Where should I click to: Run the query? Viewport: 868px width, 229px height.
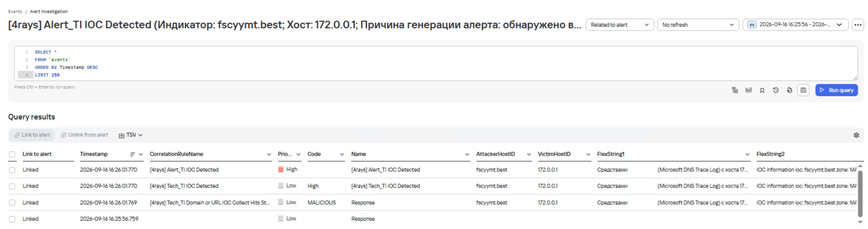[836, 90]
